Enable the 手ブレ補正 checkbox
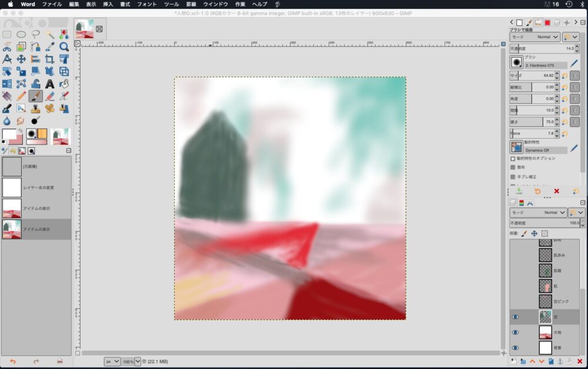588x369 pixels. point(513,176)
